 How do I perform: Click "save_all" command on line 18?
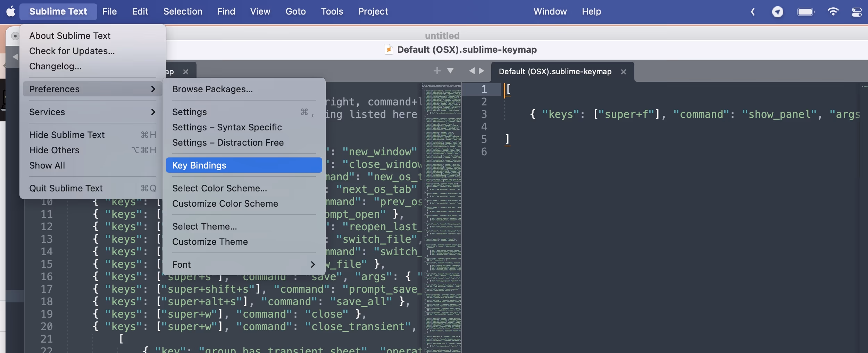point(361,301)
